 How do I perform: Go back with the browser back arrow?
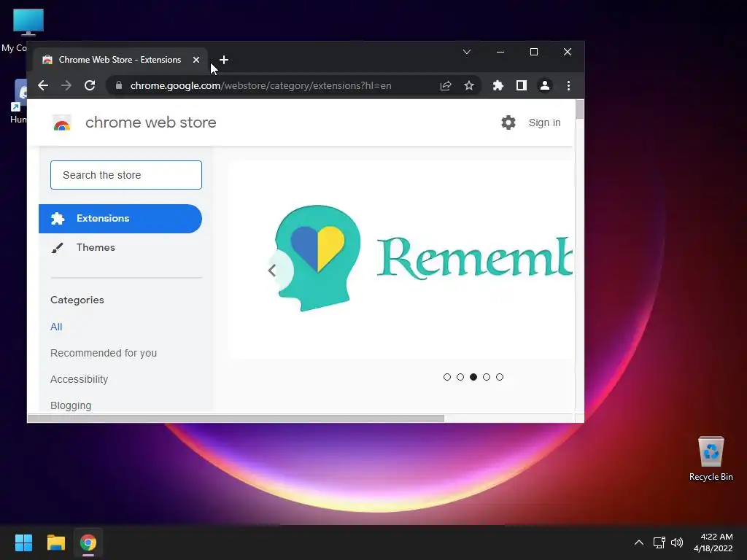pyautogui.click(x=43, y=86)
